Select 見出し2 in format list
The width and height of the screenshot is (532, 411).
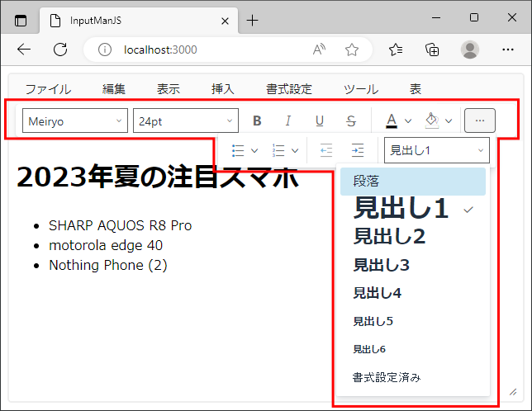point(413,236)
